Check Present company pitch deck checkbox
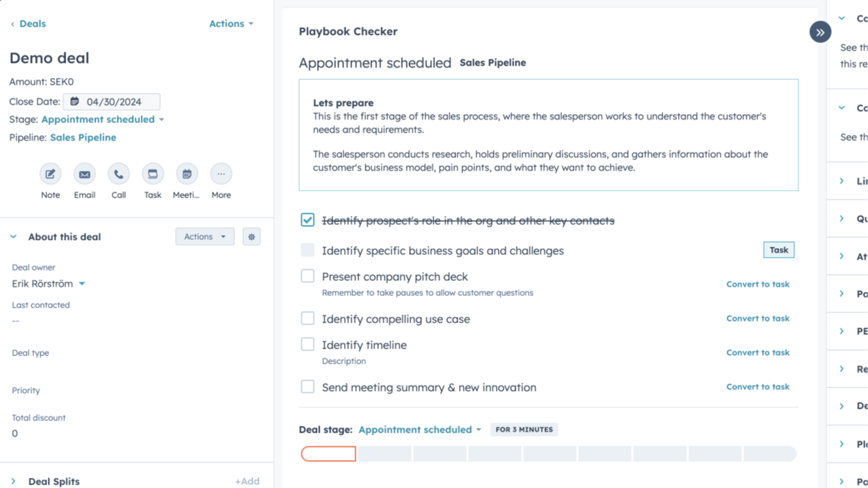This screenshot has height=488, width=868. coord(308,276)
